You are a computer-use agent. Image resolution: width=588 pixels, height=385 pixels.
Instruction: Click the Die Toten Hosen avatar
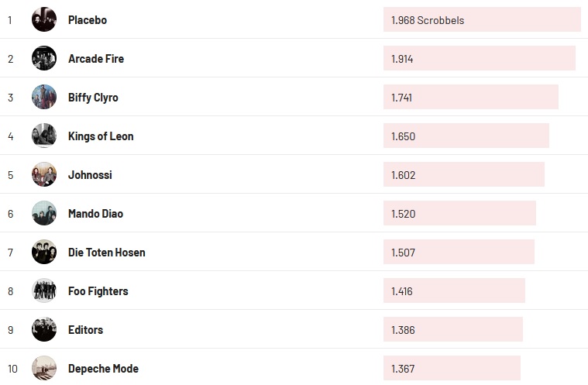click(44, 253)
